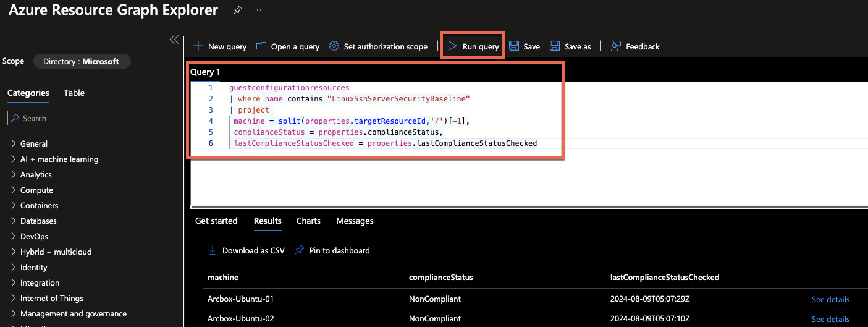Collapse the left pane with the double chevron
This screenshot has height=327, width=868.
point(174,40)
